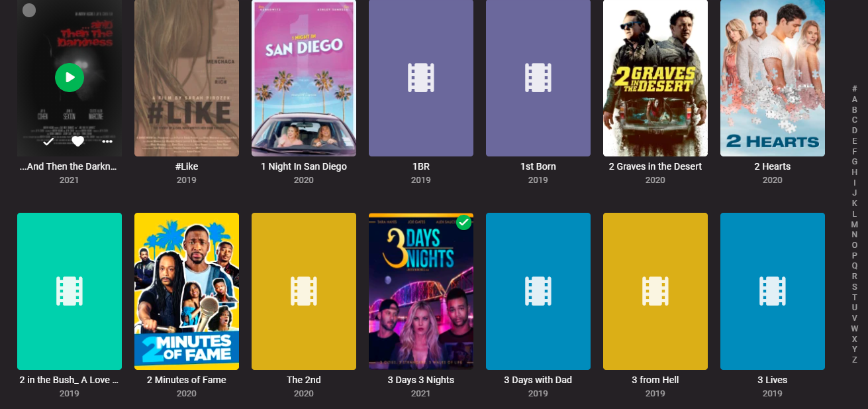The width and height of the screenshot is (868, 409).
Task: Jump to letter Y in alphabet index
Action: [x=855, y=349]
